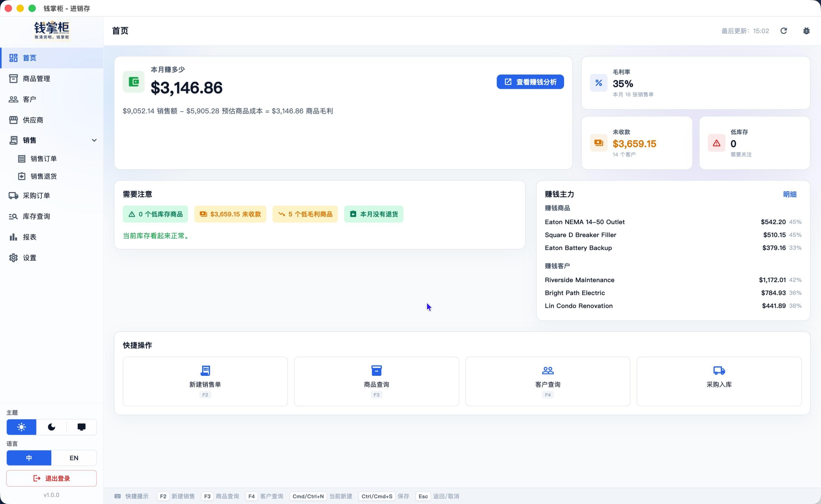Click the orange cash icon in 未收款 card
Viewport: 821px width, 504px height.
[x=599, y=143]
